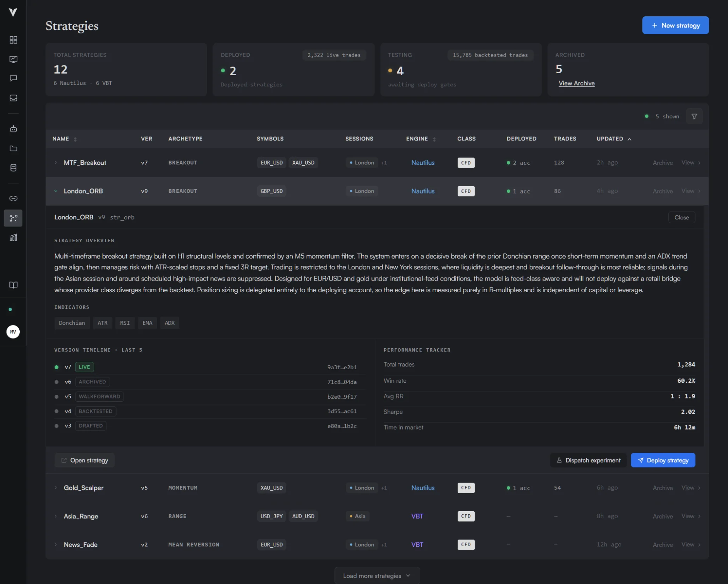Archive the London_ORB strategy
728x584 pixels.
[x=663, y=191]
